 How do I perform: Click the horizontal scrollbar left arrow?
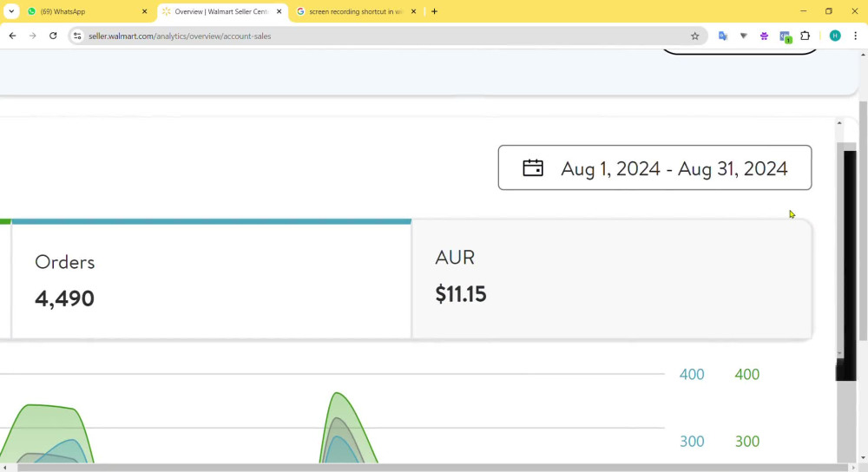pos(4,469)
